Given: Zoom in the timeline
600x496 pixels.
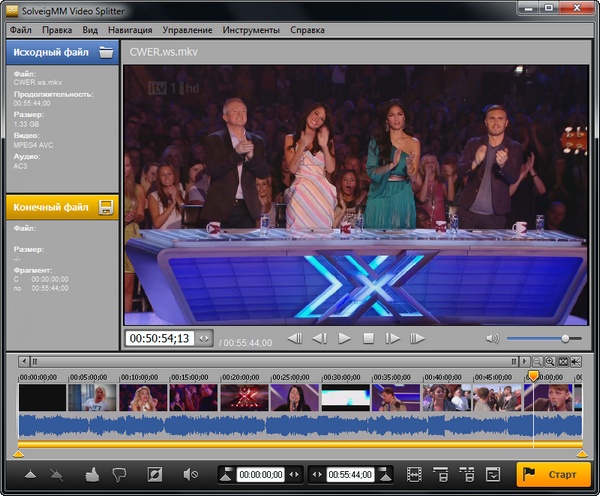Looking at the screenshot, I should coord(550,361).
